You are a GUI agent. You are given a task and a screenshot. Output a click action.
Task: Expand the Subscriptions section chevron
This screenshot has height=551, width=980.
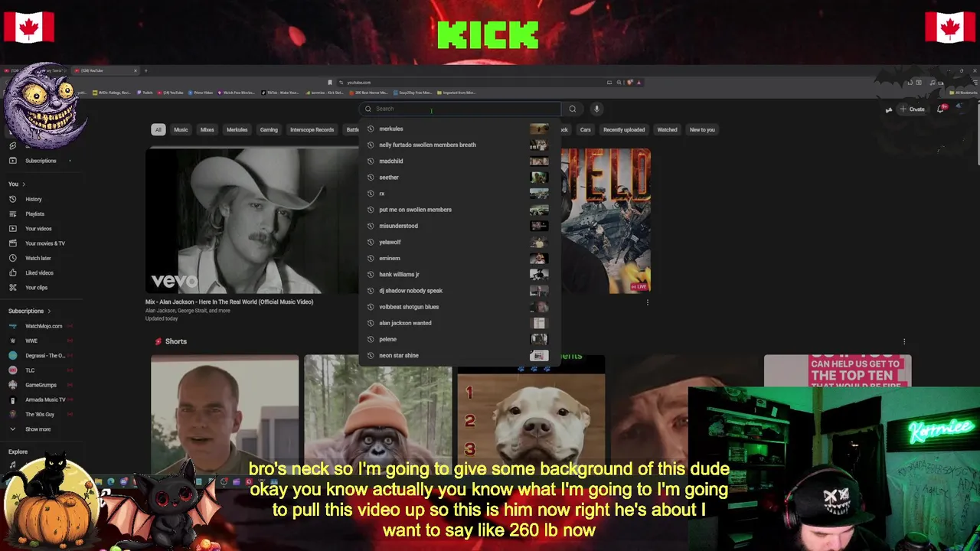pyautogui.click(x=49, y=311)
